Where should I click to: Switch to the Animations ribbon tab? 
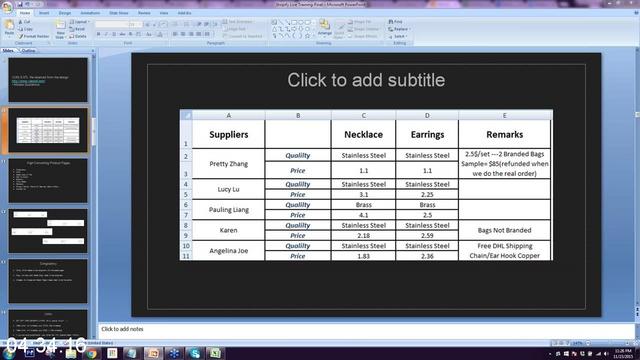pos(90,13)
